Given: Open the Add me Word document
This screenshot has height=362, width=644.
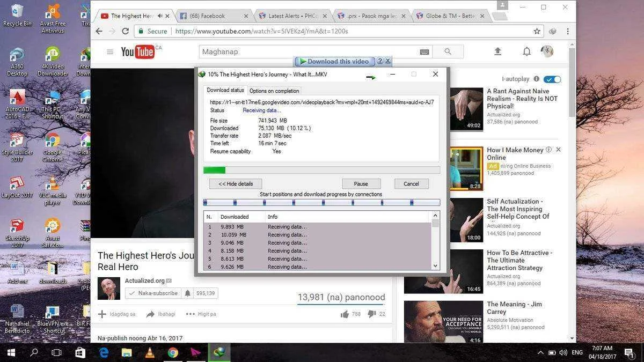Looking at the screenshot, I should pyautogui.click(x=17, y=273).
